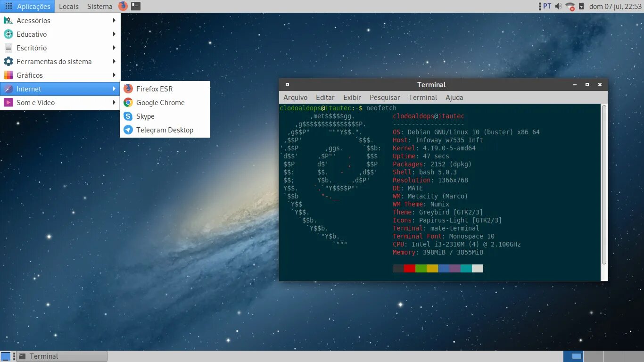Click the 'Icons: Papirus-Light' line
This screenshot has height=362, width=644.
447,220
